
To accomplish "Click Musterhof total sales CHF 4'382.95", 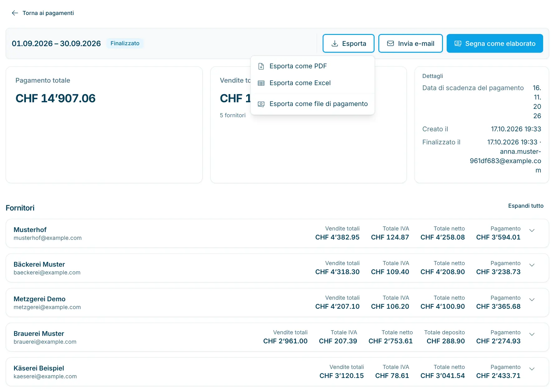I will (x=337, y=237).
